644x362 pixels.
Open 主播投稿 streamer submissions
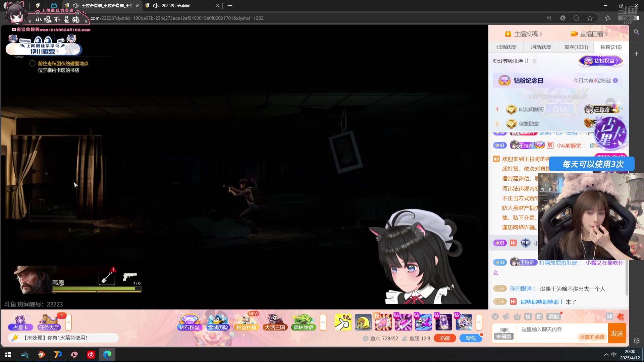point(523,34)
